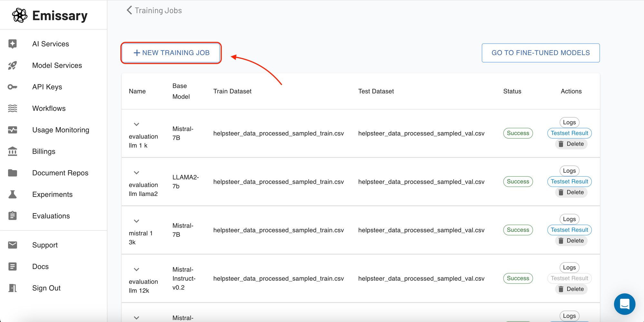Go to Evaluations page
644x322 pixels.
pyautogui.click(x=51, y=216)
